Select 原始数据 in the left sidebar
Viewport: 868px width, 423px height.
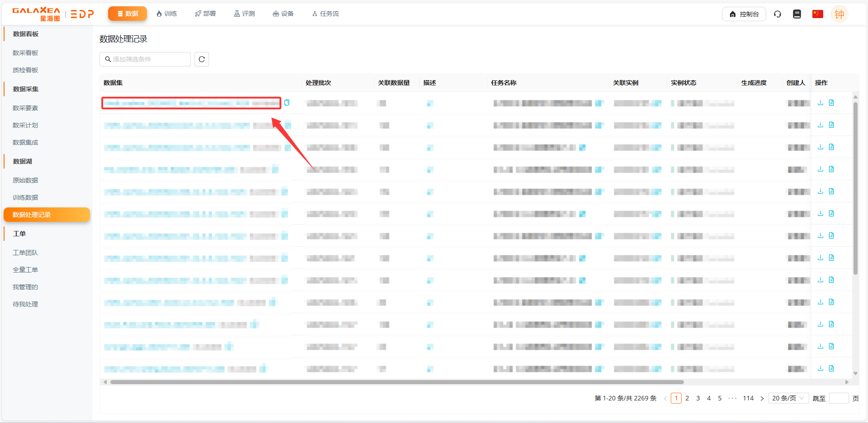pos(25,180)
